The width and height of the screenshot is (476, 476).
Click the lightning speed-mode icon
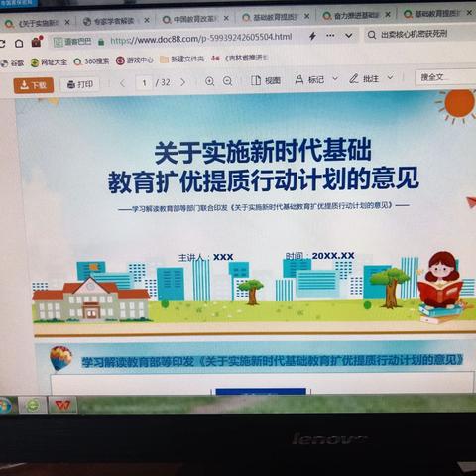[x=312, y=36]
